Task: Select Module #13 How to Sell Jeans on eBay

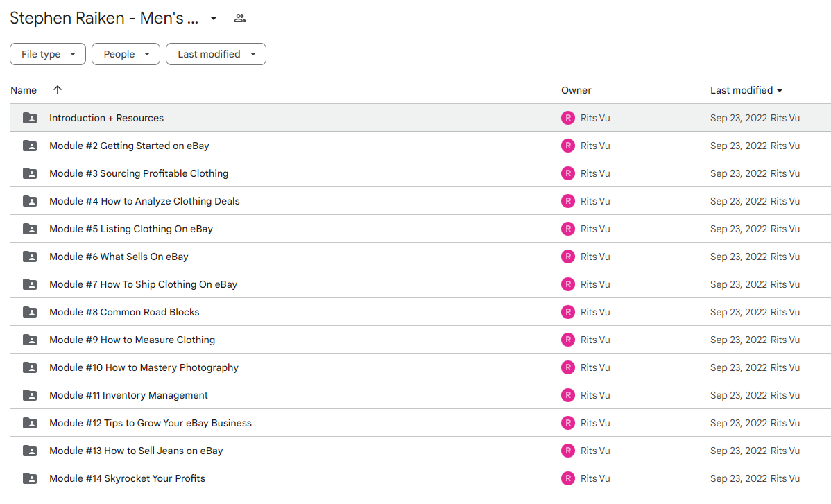Action: (136, 451)
